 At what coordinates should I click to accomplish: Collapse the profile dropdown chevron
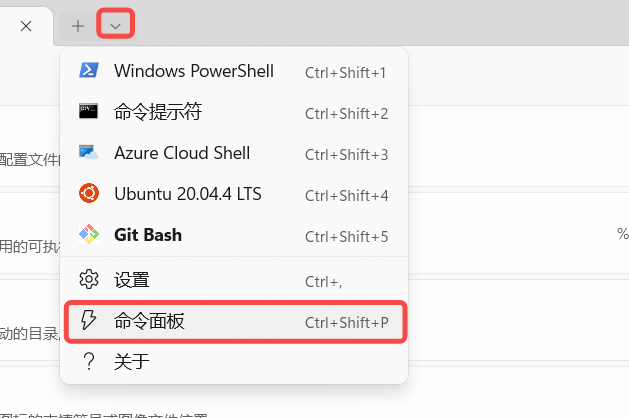click(115, 25)
